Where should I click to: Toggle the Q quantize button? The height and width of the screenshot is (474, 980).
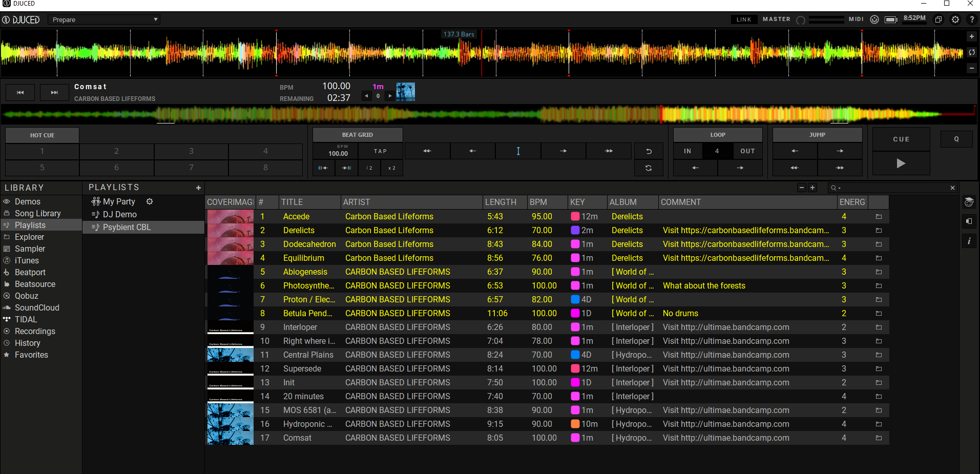point(956,139)
